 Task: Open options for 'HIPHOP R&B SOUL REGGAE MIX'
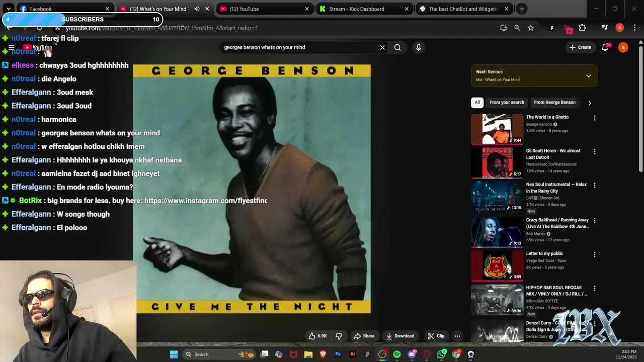tap(595, 288)
